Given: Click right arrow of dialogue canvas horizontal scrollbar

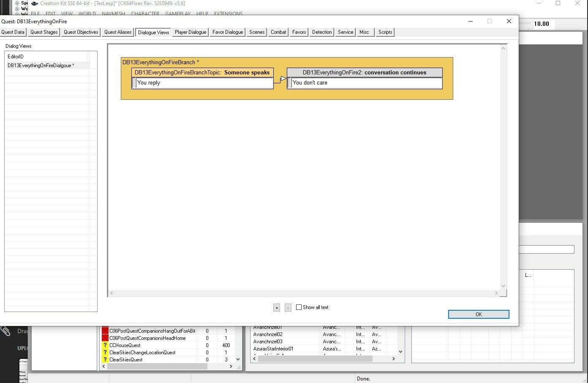Looking at the screenshot, I should tap(496, 293).
